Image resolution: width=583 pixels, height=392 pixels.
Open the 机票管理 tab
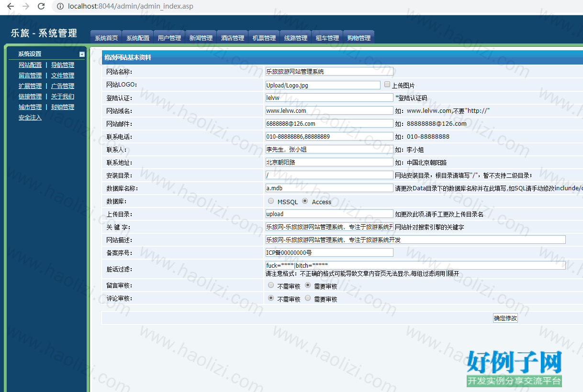click(x=264, y=38)
